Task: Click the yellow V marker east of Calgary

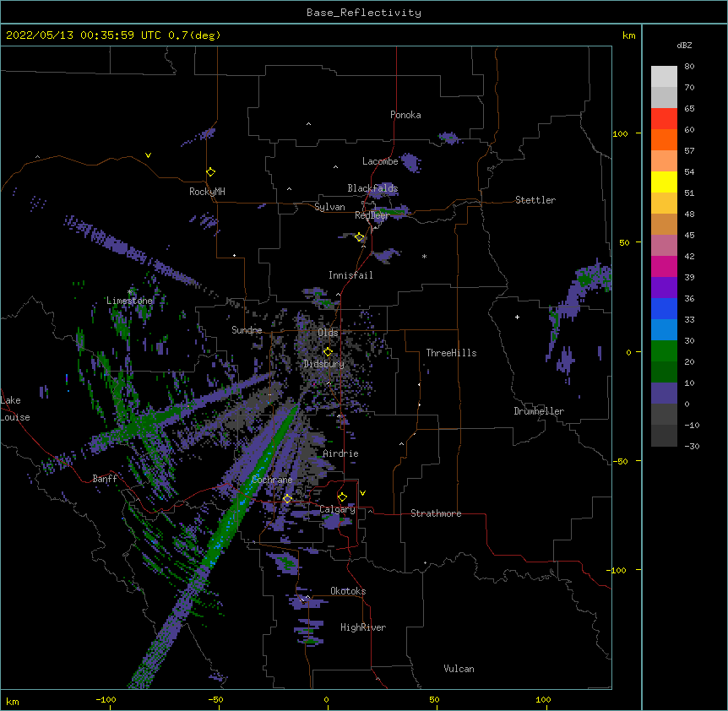Action: [x=362, y=493]
